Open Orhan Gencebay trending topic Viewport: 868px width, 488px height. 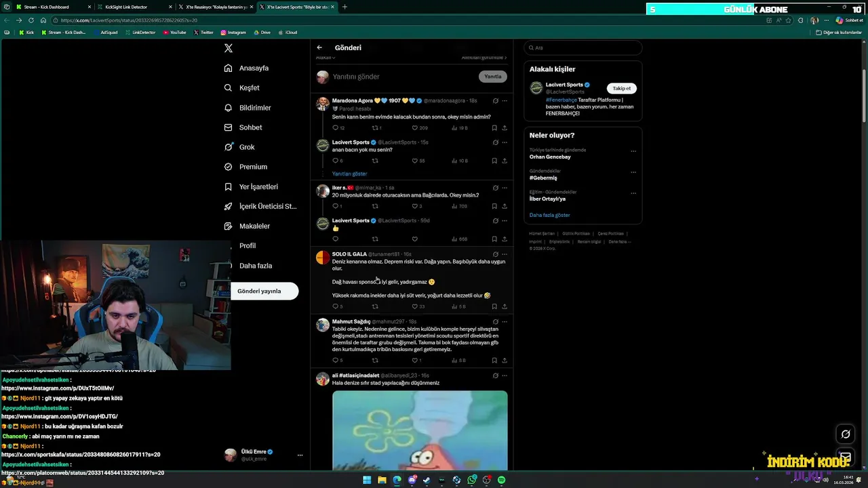[x=550, y=157]
